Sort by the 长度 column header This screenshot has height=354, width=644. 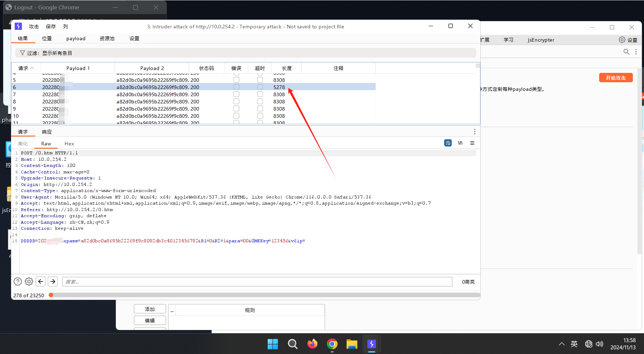point(287,68)
